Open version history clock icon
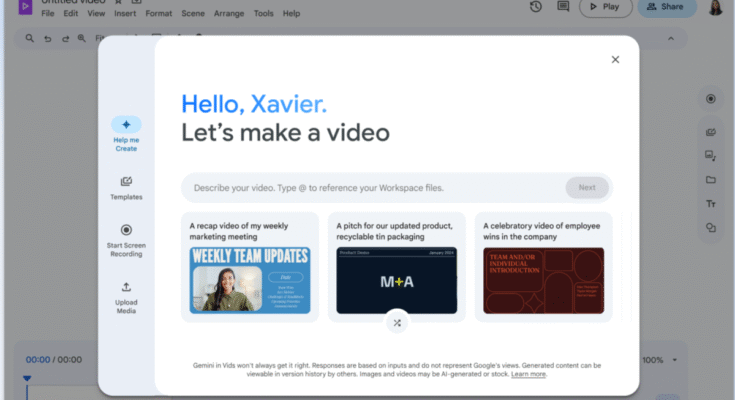Screen dimensions: 735x400 [536, 7]
